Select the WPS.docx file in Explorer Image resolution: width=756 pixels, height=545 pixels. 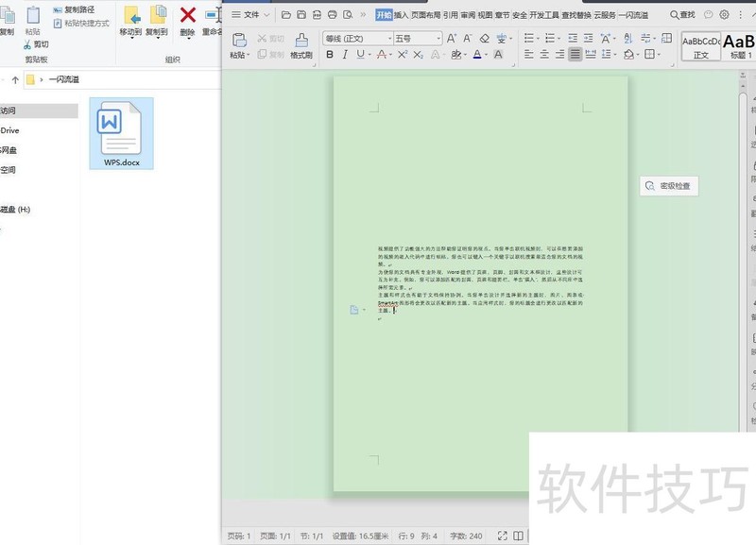click(122, 133)
